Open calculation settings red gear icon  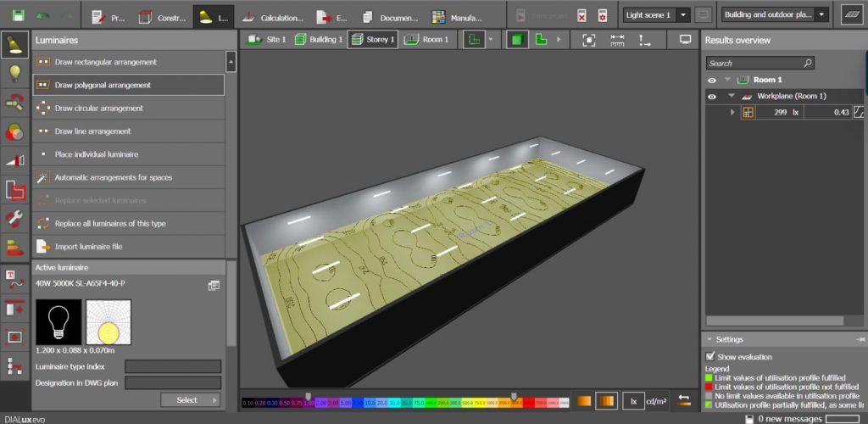[x=603, y=16]
